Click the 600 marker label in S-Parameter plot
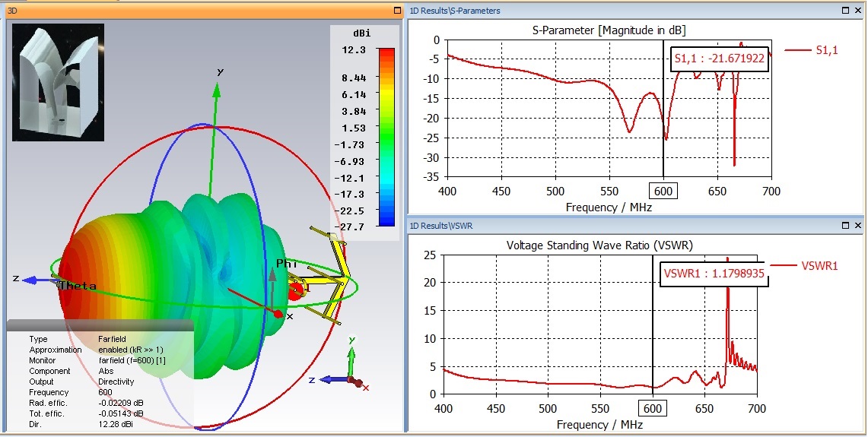The image size is (868, 437). click(663, 192)
